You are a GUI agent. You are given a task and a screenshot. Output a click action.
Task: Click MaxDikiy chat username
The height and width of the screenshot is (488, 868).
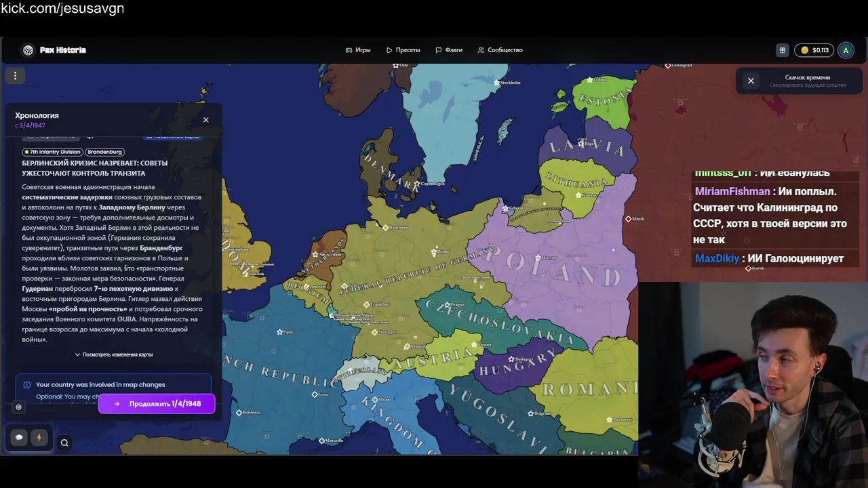[717, 258]
